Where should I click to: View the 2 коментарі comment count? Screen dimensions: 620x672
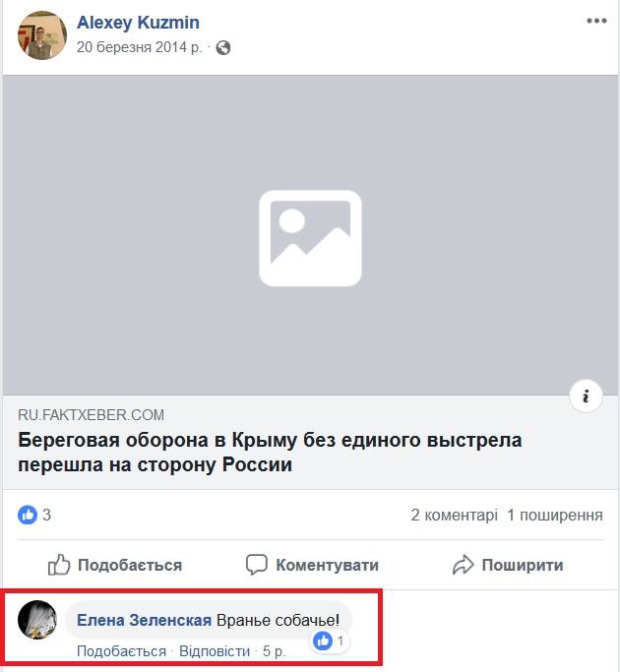pyautogui.click(x=454, y=515)
